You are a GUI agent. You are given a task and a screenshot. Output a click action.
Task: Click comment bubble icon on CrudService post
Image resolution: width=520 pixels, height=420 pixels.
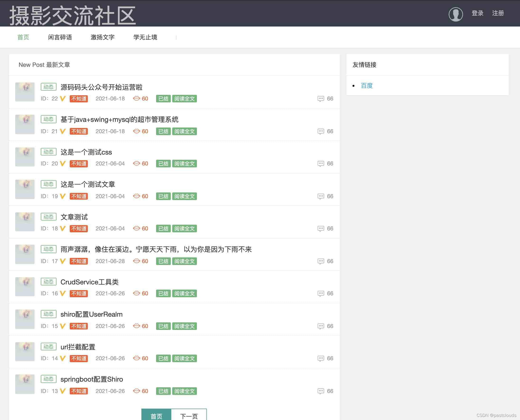tap(320, 293)
